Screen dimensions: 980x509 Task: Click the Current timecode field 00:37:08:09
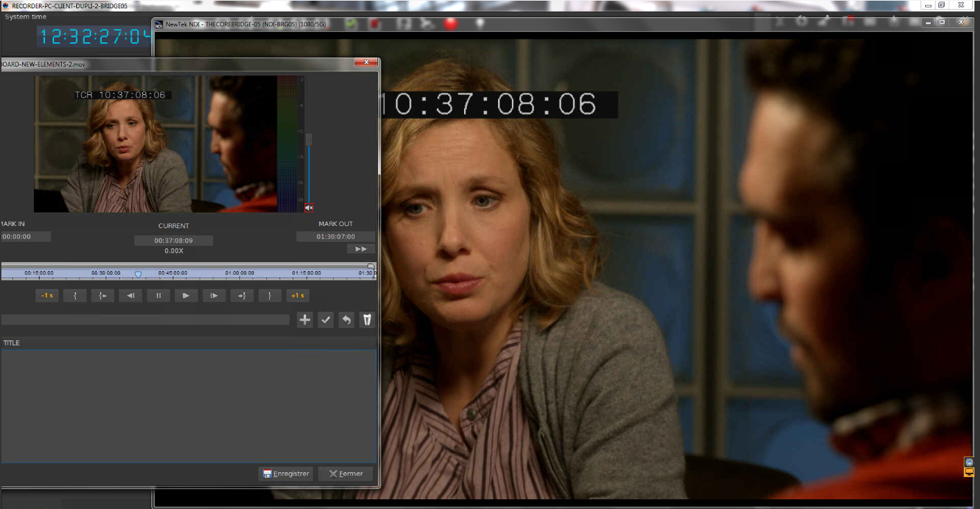coord(173,241)
